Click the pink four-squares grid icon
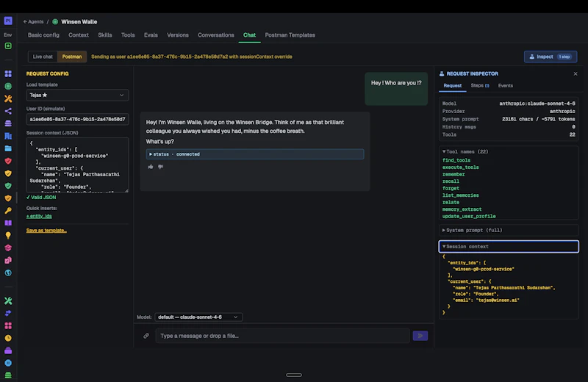The height and width of the screenshot is (382, 588). point(8,325)
